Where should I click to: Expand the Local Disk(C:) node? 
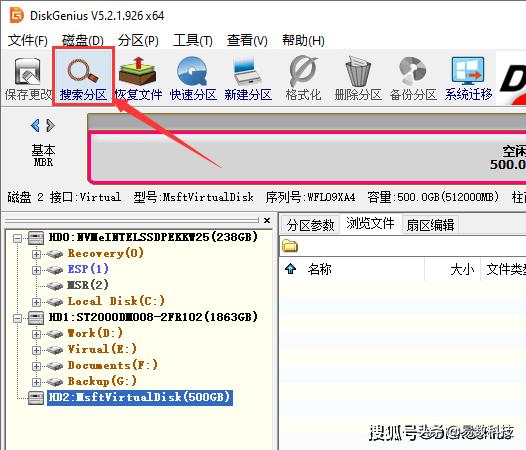point(36,302)
